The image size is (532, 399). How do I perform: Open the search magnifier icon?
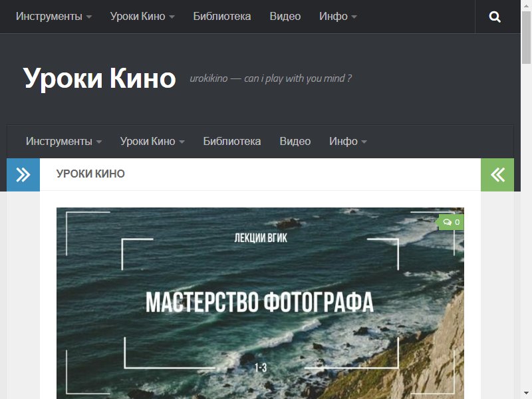495,17
